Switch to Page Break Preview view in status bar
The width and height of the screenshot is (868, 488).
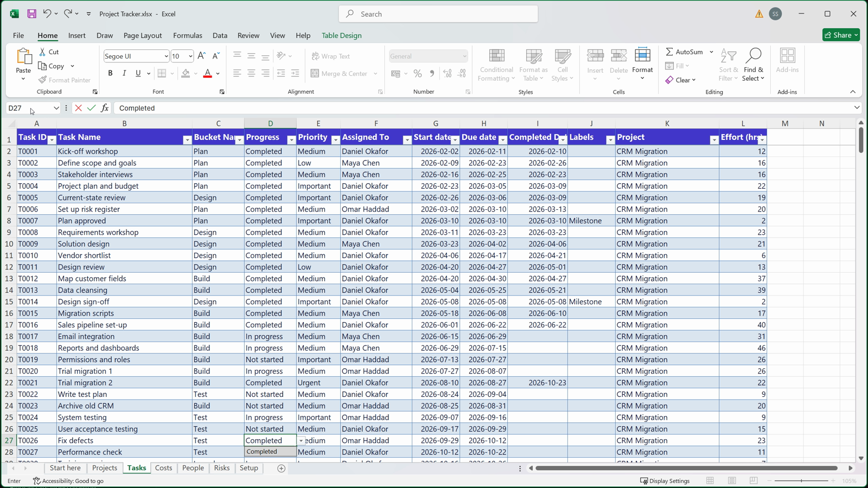(754, 480)
